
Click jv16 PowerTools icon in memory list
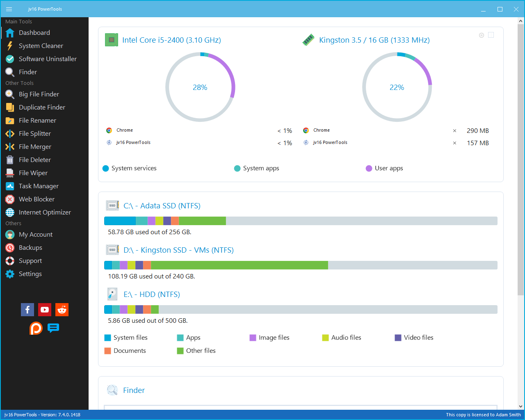click(306, 143)
